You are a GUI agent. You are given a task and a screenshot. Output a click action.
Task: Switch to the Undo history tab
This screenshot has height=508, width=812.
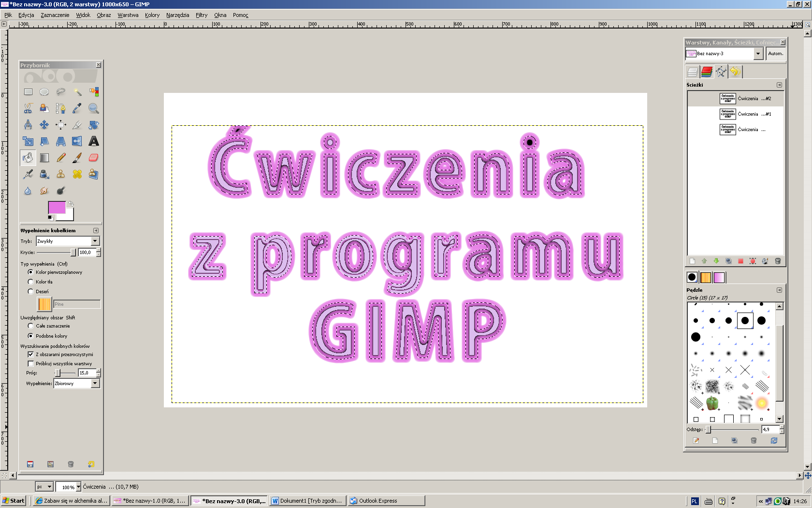coord(735,72)
